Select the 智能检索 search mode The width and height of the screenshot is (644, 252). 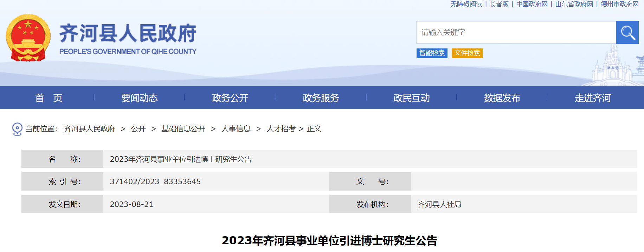click(432, 53)
